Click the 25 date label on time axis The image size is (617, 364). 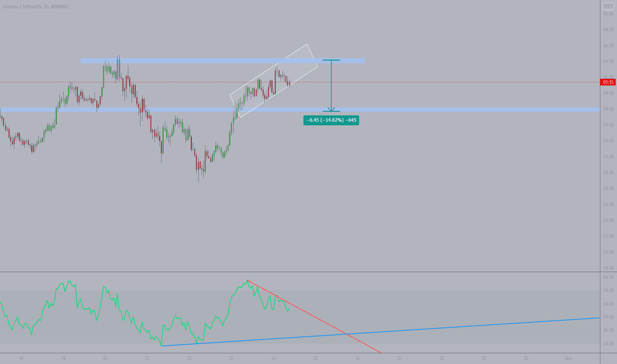point(316,359)
